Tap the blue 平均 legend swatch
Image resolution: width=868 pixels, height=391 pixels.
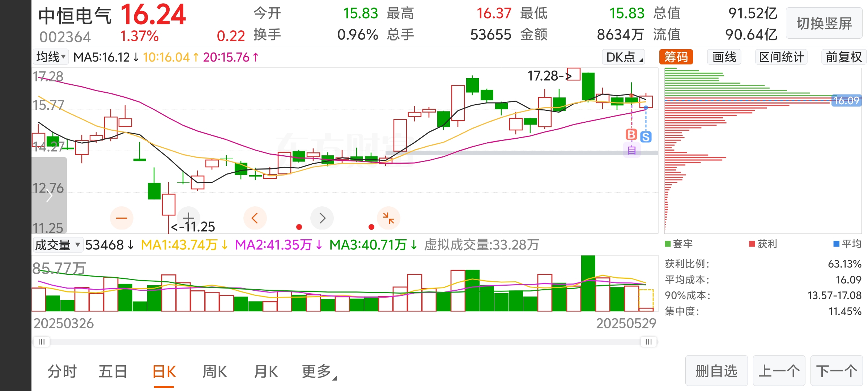pos(836,244)
